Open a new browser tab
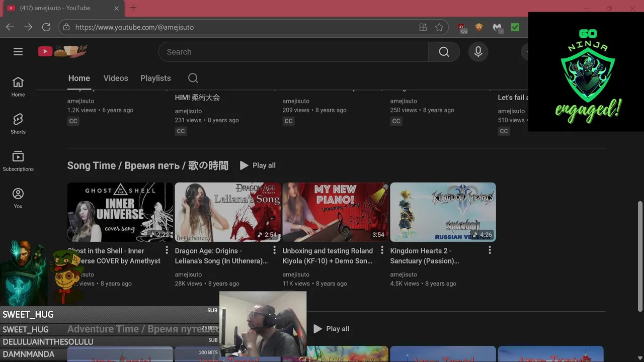644x362 pixels. pos(133,8)
